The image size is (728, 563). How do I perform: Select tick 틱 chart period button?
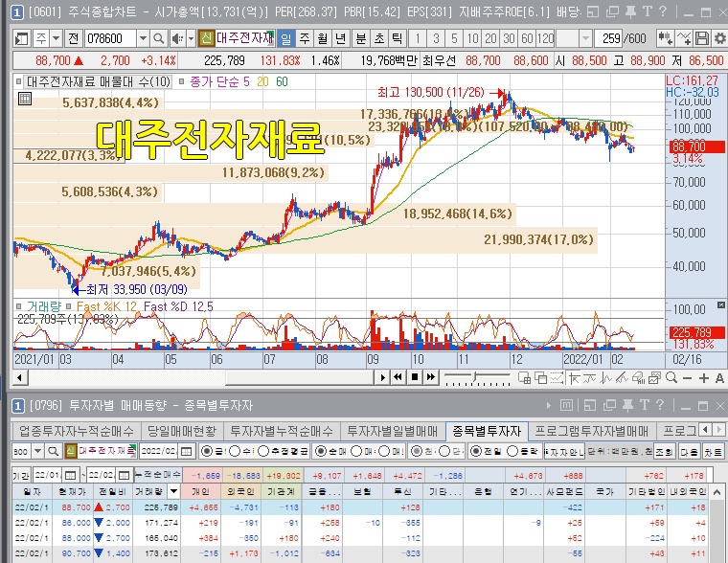point(397,38)
